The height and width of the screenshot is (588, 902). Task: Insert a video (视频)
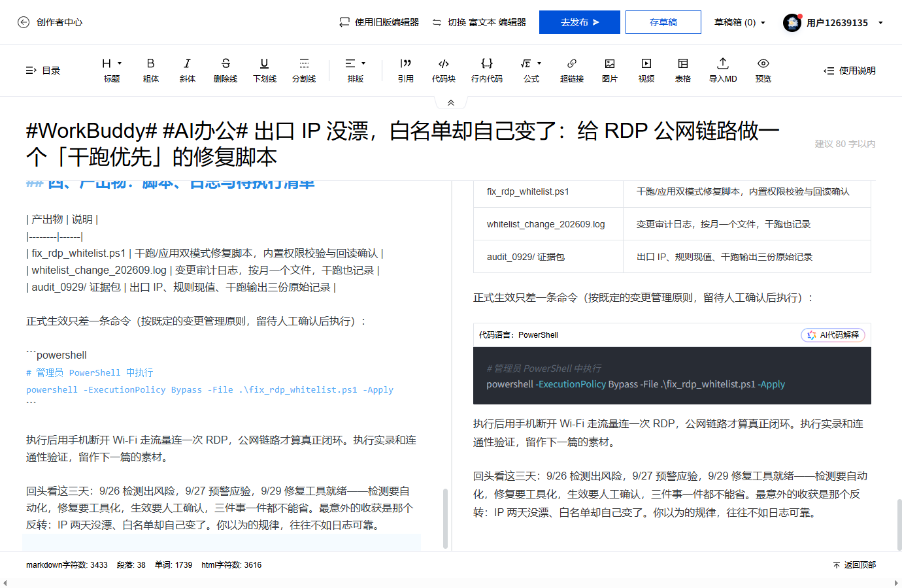click(646, 71)
